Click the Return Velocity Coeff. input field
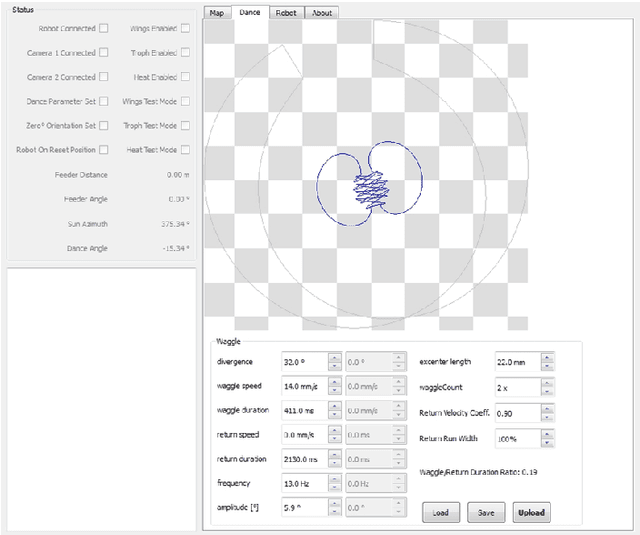Viewport: 640px width, 535px height. pos(516,413)
